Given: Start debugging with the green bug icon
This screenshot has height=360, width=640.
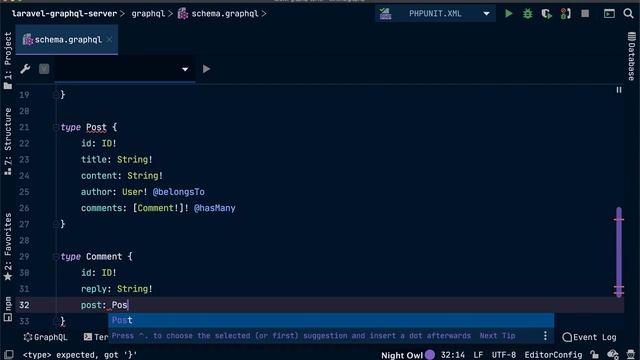Looking at the screenshot, I should [527, 13].
